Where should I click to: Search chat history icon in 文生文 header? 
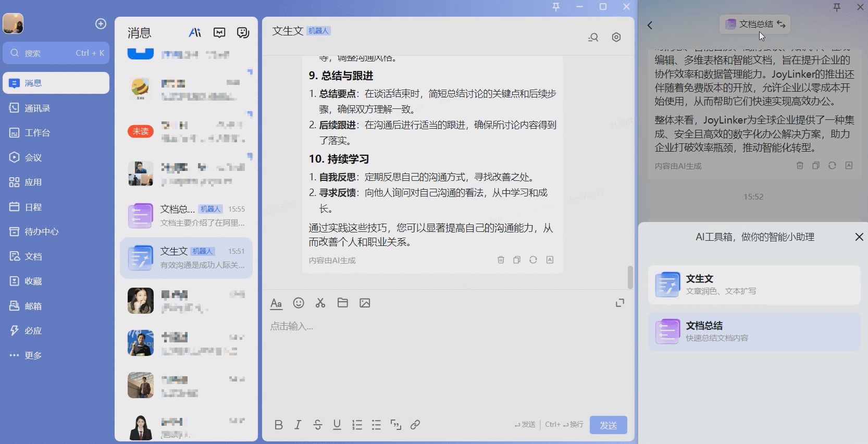pos(593,38)
